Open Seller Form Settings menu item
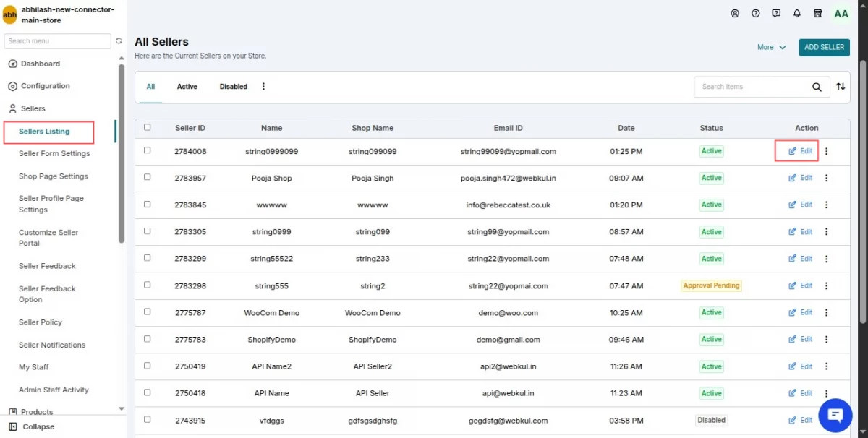This screenshot has height=438, width=868. point(54,153)
